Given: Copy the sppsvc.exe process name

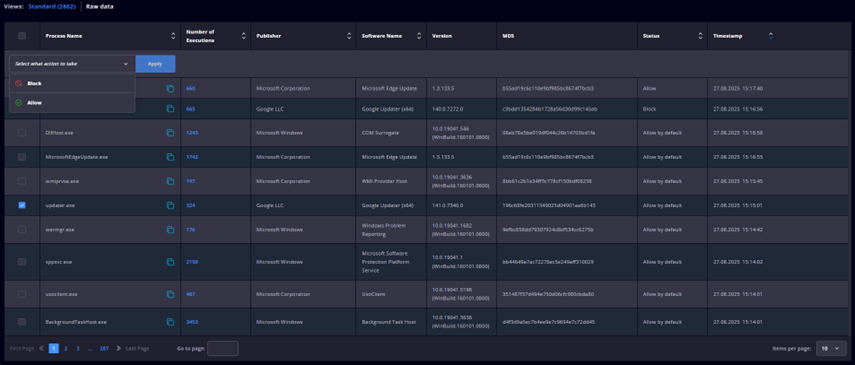Looking at the screenshot, I should [x=170, y=262].
